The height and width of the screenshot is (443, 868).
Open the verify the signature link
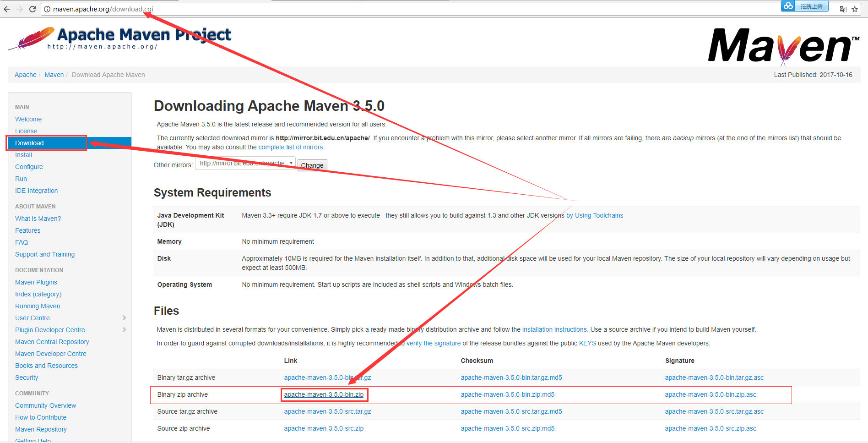434,343
